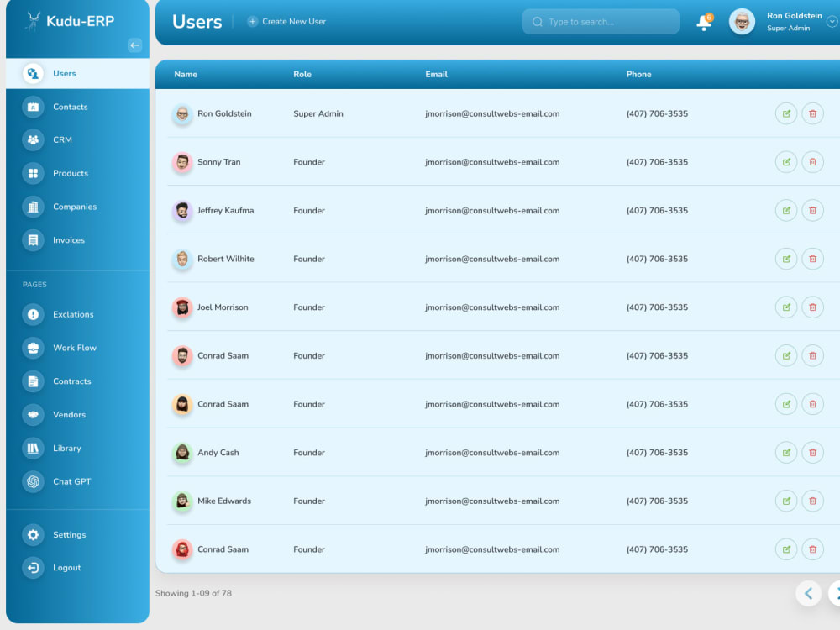The height and width of the screenshot is (630, 840).
Task: Open Ron Goldstein profile avatar in header
Action: 742,22
